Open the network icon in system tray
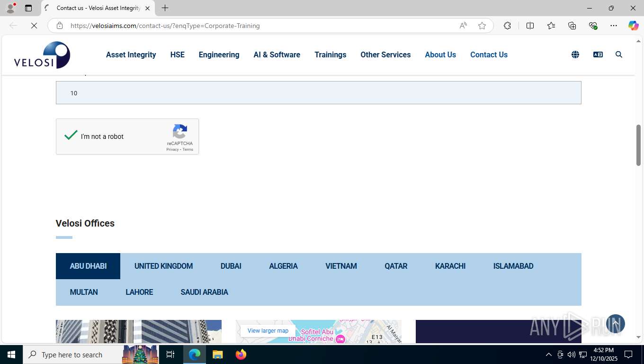Image resolution: width=644 pixels, height=364 pixels. (583, 355)
